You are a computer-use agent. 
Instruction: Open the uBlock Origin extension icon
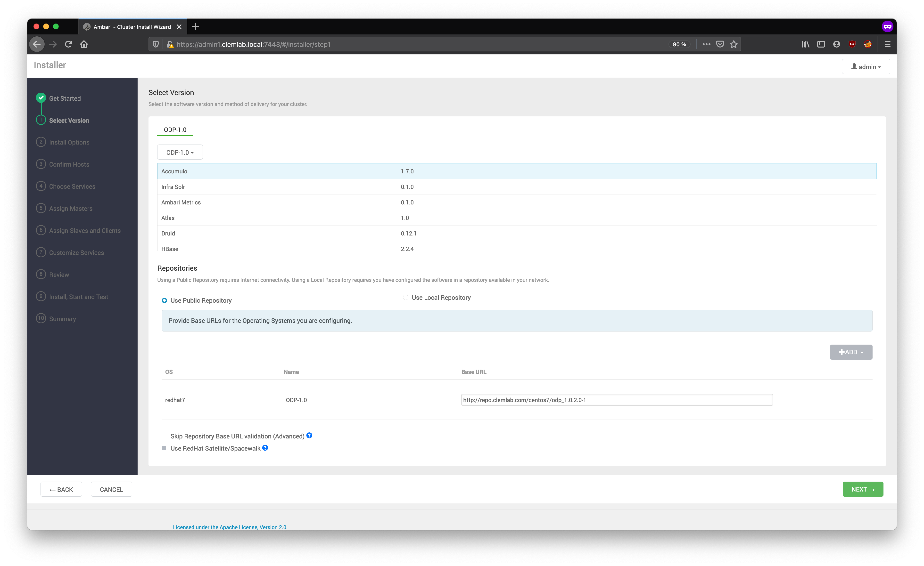point(852,44)
